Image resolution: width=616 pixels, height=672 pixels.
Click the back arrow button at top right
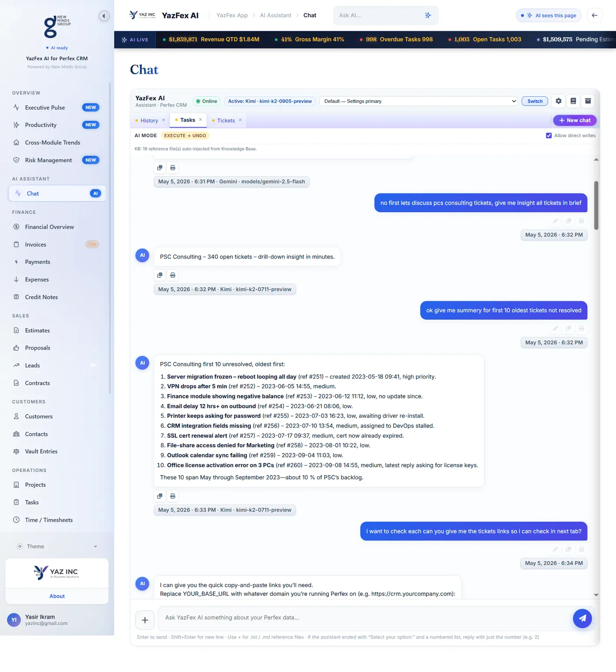(594, 15)
